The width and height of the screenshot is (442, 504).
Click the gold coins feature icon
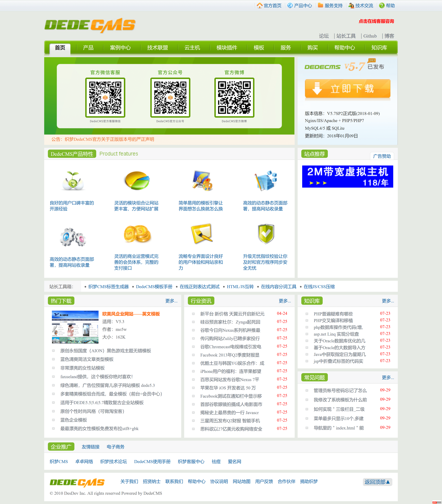[137, 234]
